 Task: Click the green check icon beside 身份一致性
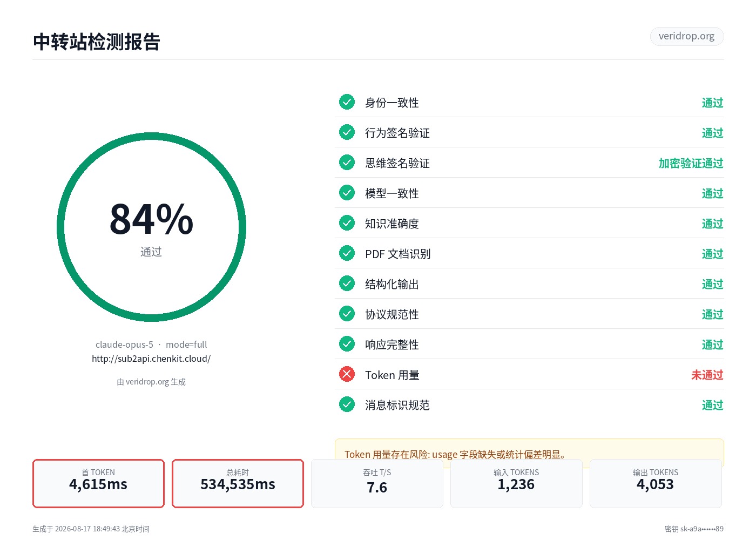point(347,102)
